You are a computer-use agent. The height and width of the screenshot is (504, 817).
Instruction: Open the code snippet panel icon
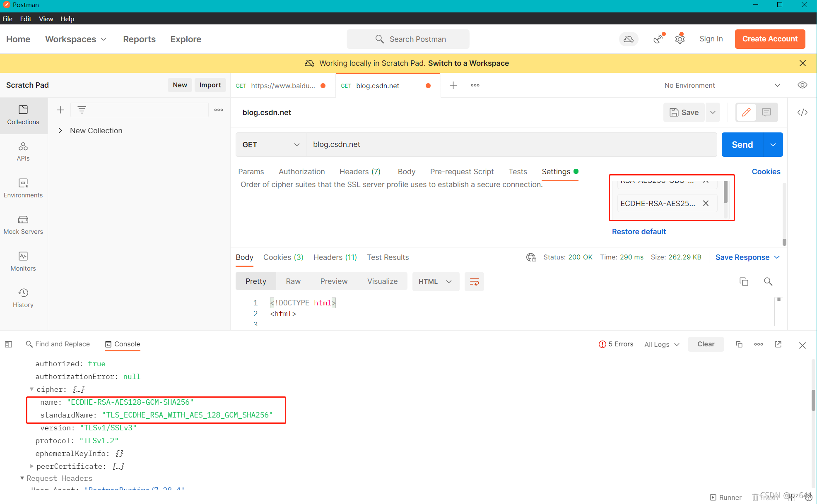802,113
